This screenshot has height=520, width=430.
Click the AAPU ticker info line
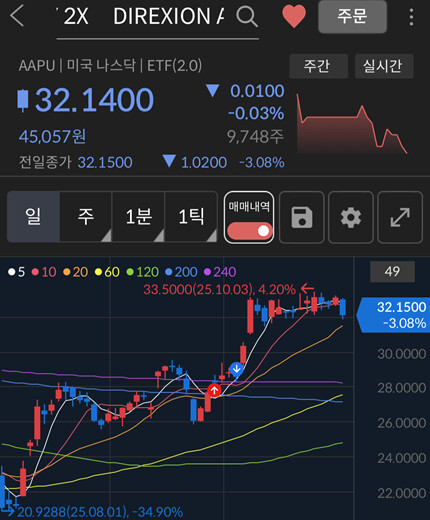pyautogui.click(x=110, y=66)
